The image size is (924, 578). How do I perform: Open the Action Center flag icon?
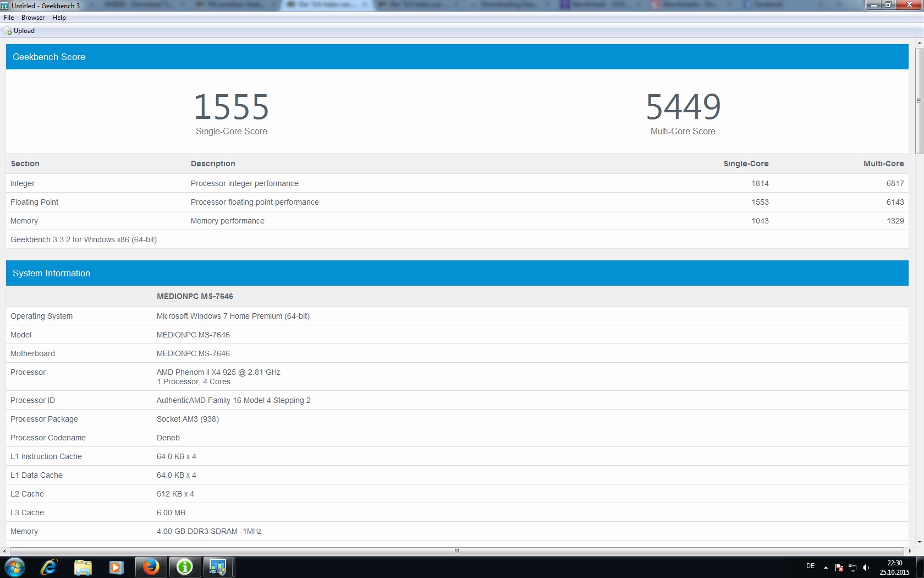pyautogui.click(x=839, y=568)
